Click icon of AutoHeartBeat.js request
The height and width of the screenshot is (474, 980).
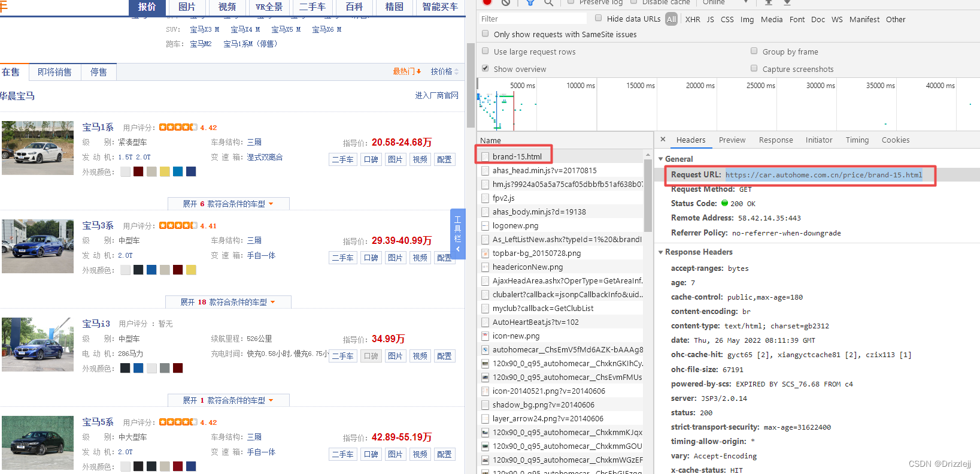pyautogui.click(x=486, y=322)
